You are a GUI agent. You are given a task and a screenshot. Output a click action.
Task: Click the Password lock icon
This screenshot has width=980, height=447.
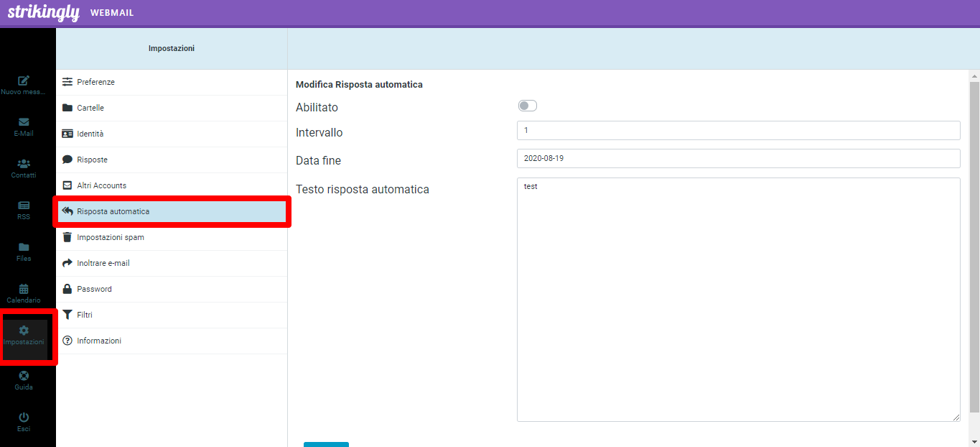[x=67, y=289]
